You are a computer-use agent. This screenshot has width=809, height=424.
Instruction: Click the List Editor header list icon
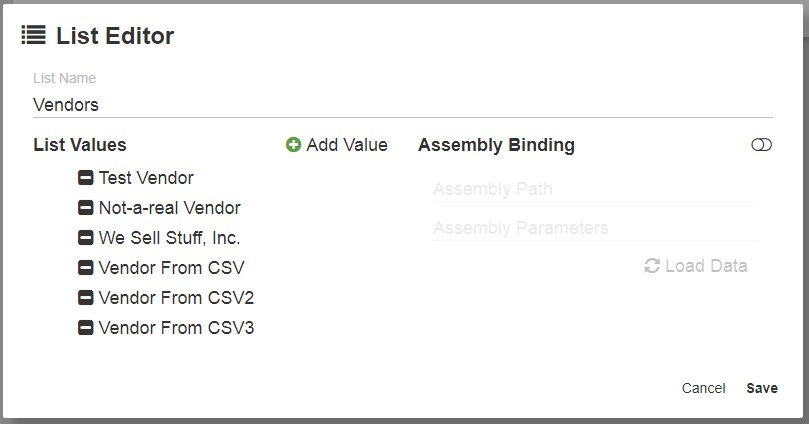tap(34, 35)
